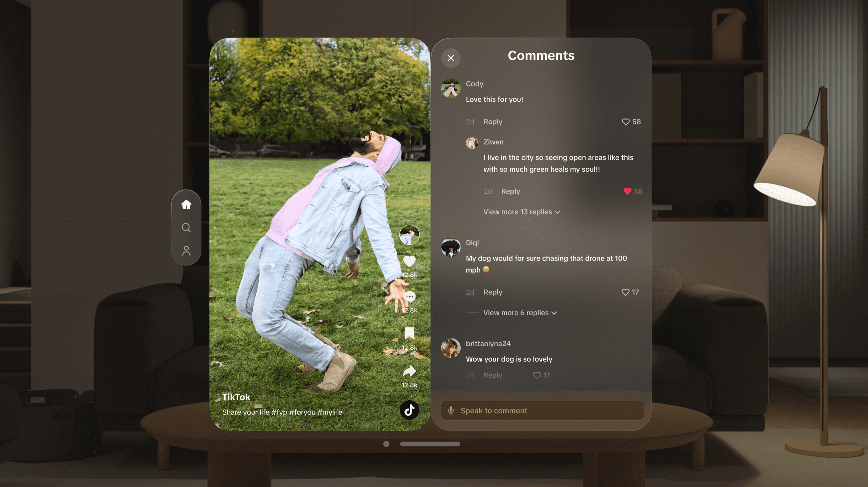Viewport: 868px width, 487px height.
Task: Reply to Diqi's comment
Action: point(492,292)
